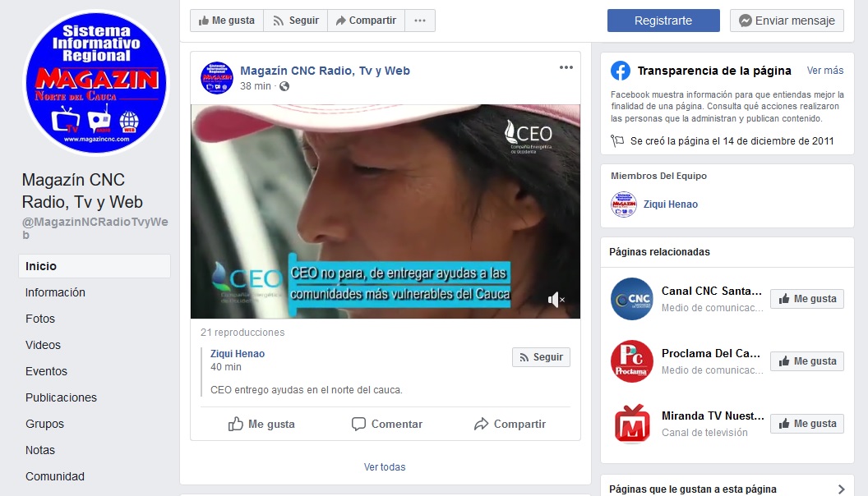This screenshot has height=496, width=868.
Task: Open Magazín CNC Radio, Tv y Web post author link
Action: click(x=325, y=71)
